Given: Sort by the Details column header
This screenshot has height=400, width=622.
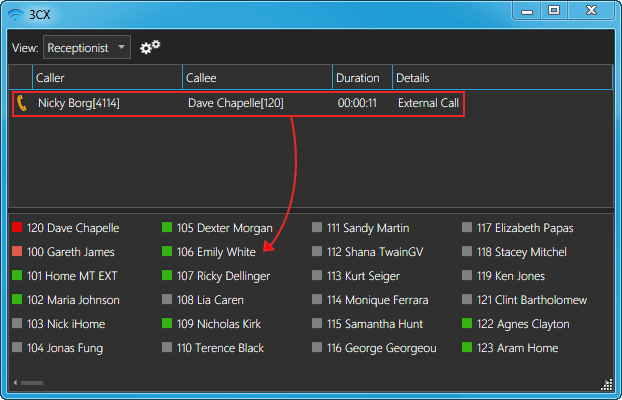Looking at the screenshot, I should point(502,78).
